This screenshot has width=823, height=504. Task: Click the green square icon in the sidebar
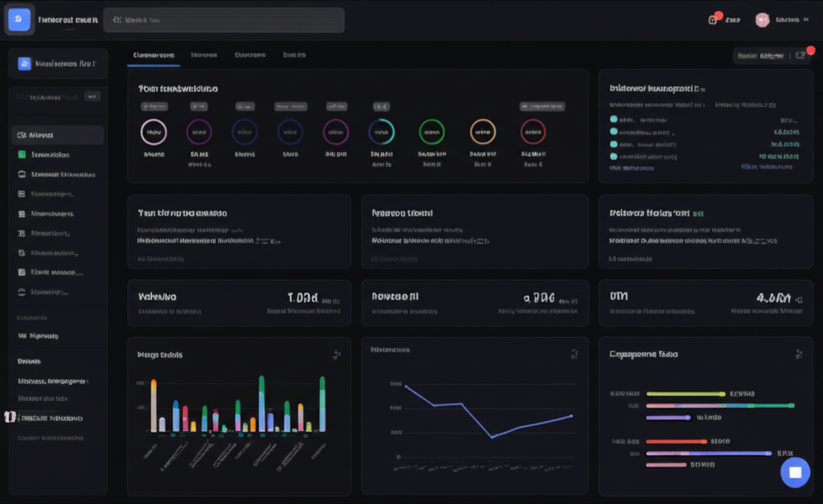[22, 154]
